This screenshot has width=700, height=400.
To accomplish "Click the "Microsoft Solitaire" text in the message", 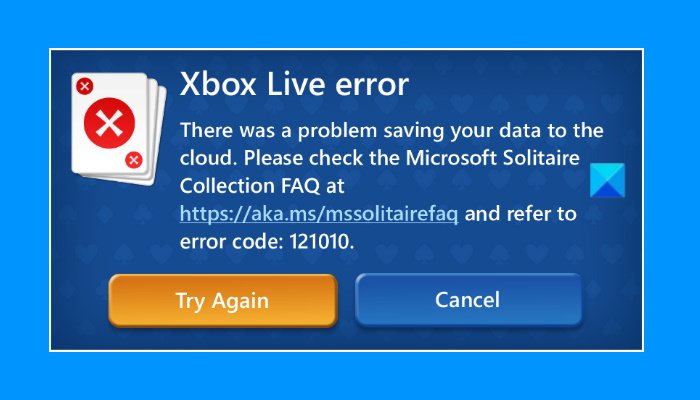I will [x=493, y=158].
